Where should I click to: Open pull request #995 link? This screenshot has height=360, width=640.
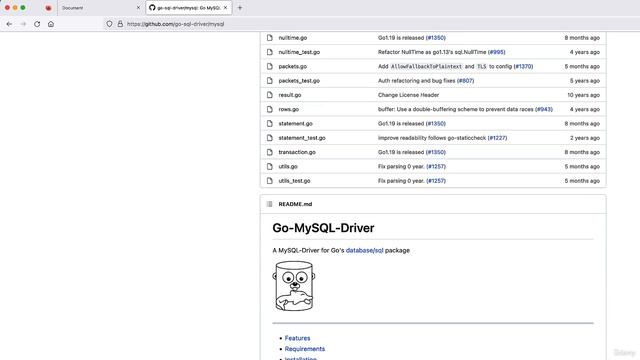coord(496,52)
